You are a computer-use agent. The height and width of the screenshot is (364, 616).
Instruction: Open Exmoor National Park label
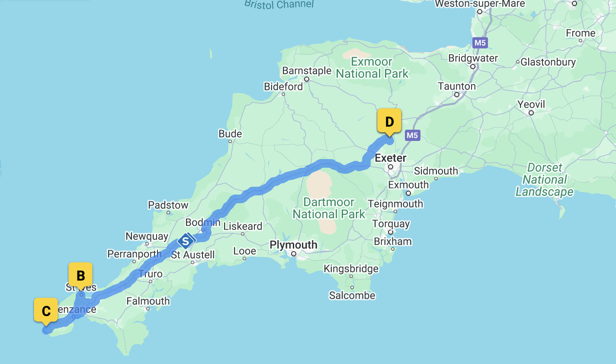[372, 68]
